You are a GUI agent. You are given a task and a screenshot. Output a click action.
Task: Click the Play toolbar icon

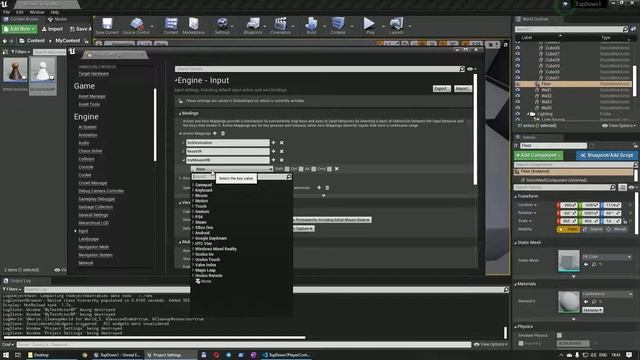click(x=369, y=25)
